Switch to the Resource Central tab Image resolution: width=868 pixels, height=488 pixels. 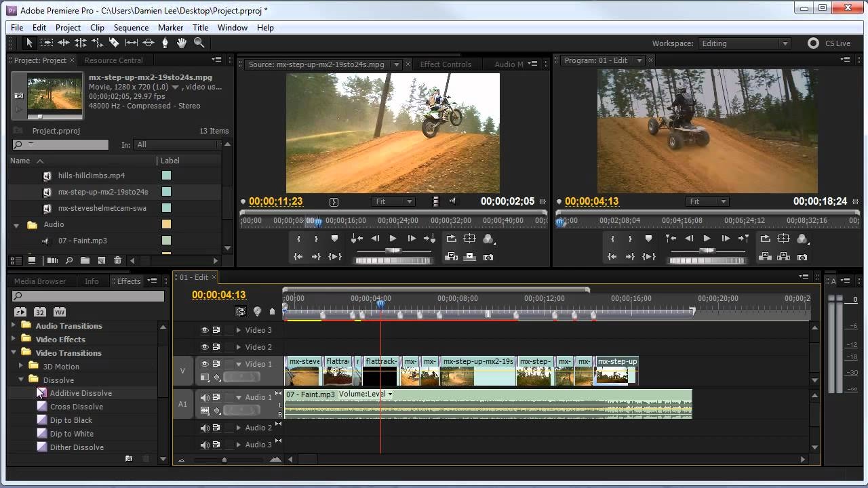114,60
